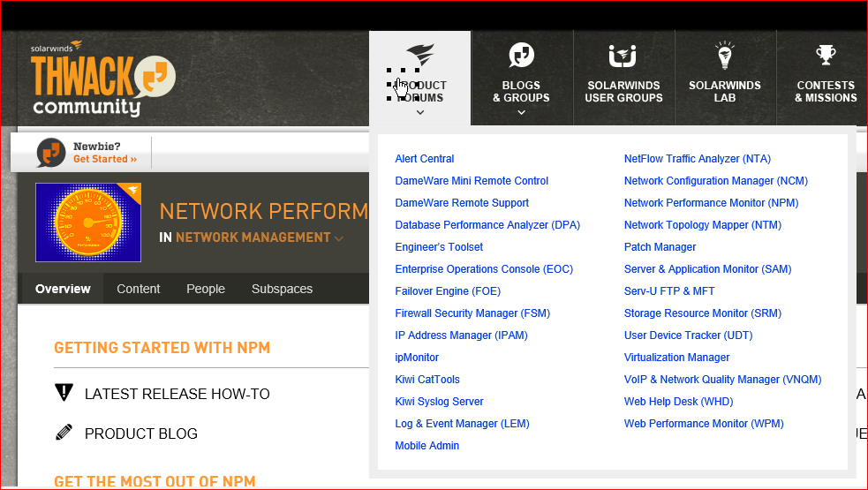The height and width of the screenshot is (490, 868).
Task: Click the Product Forums bird icon
Action: [420, 55]
